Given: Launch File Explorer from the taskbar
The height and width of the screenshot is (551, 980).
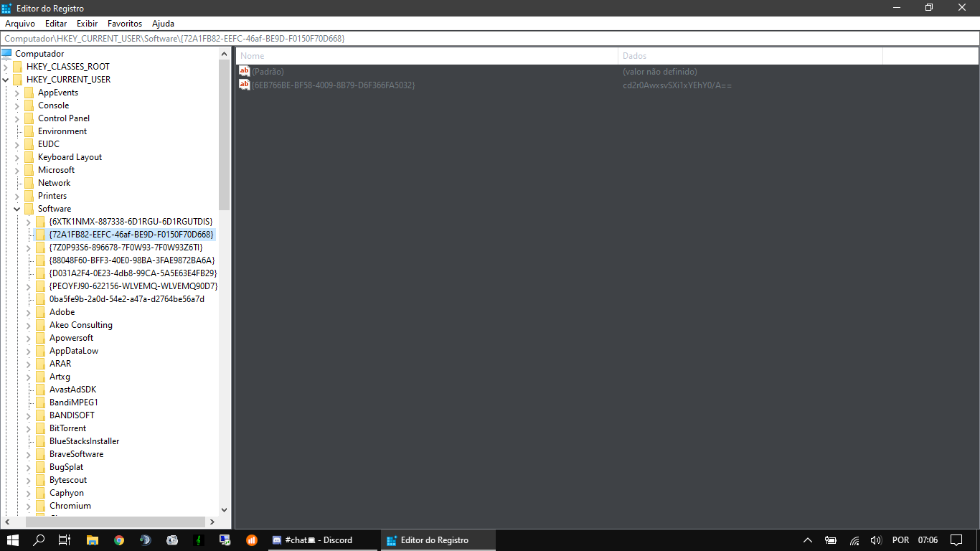Looking at the screenshot, I should click(92, 540).
